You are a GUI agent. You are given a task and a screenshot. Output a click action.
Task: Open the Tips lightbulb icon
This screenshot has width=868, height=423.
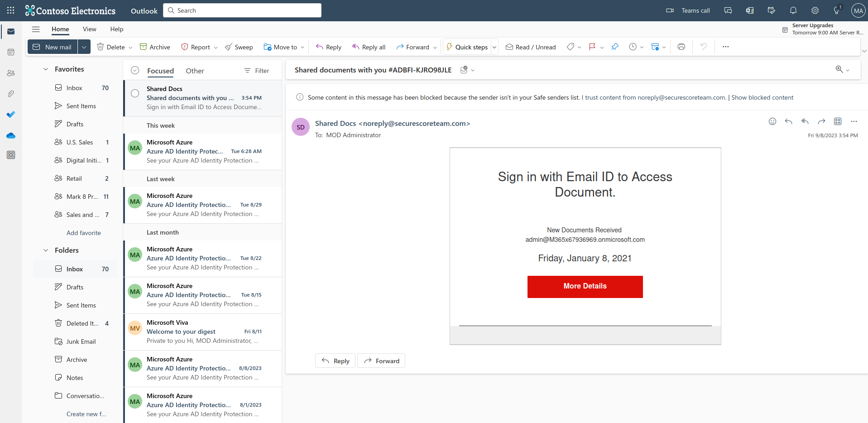837,10
